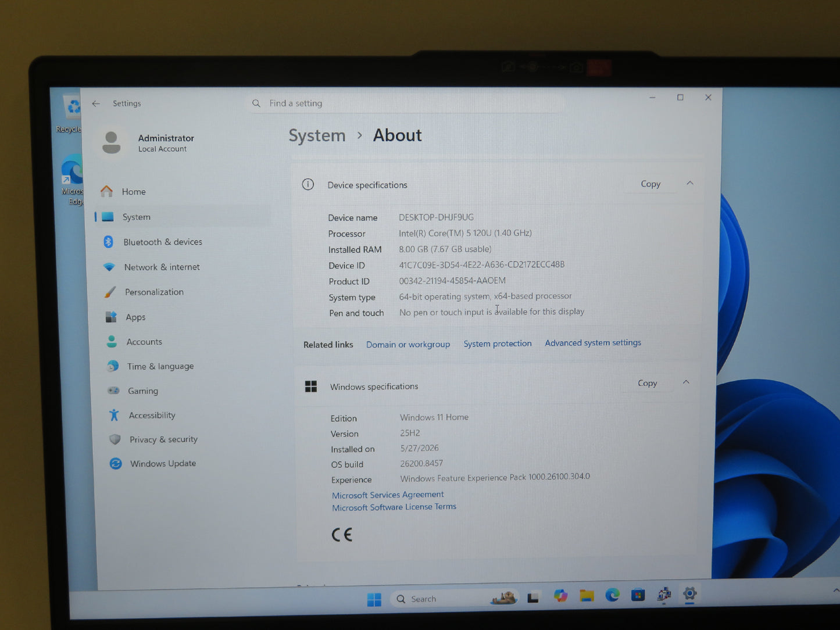This screenshot has width=840, height=630.
Task: Click the sync icon beside Windows Update
Action: tap(116, 464)
